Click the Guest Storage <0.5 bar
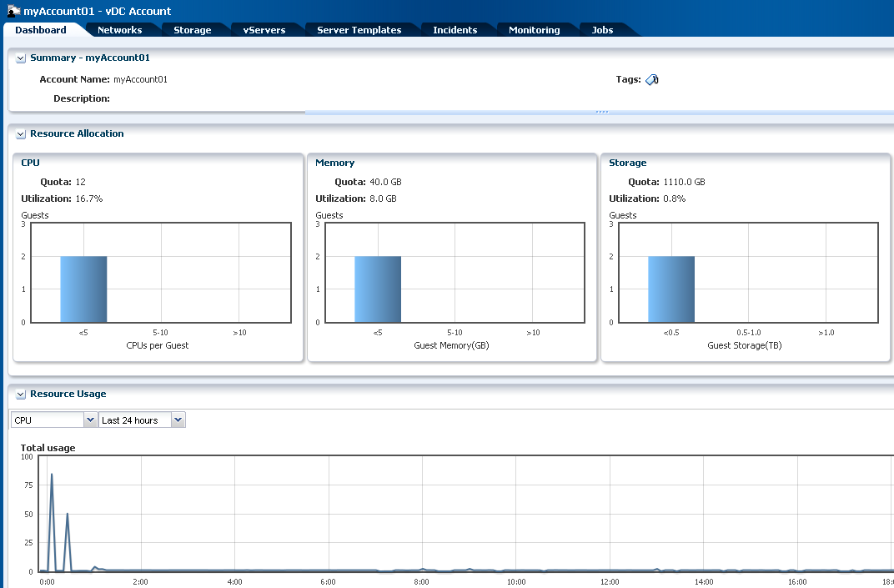 [x=671, y=289]
